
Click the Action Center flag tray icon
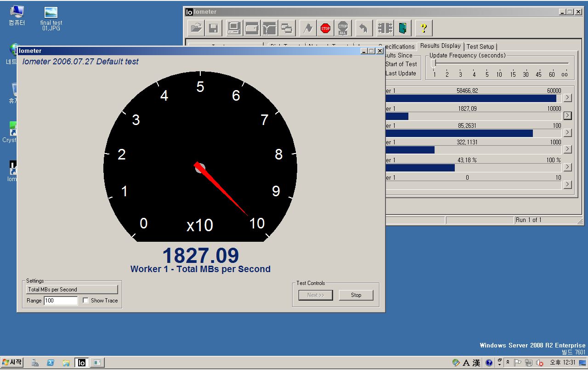click(517, 363)
